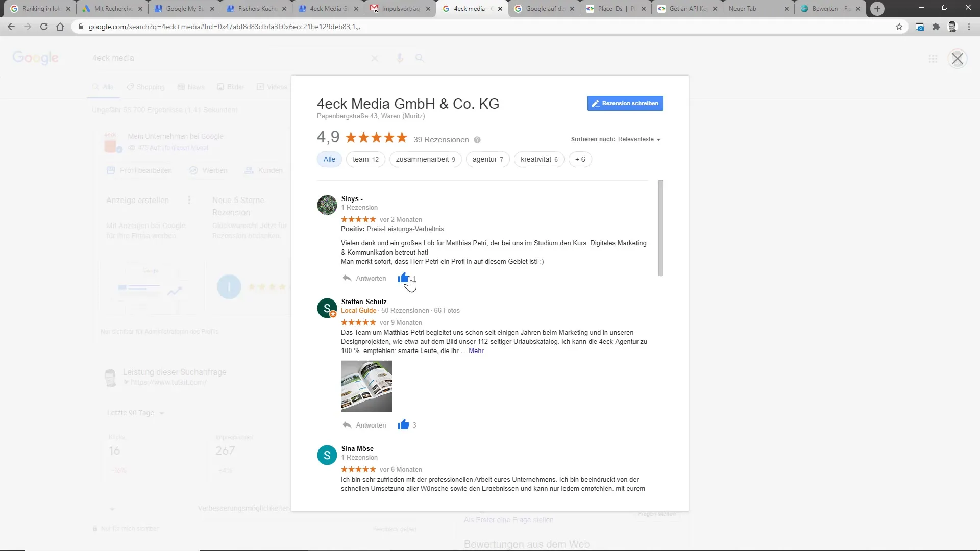The height and width of the screenshot is (551, 980).
Task: Click reply arrow under Steffen Schulz review
Action: pos(347,425)
